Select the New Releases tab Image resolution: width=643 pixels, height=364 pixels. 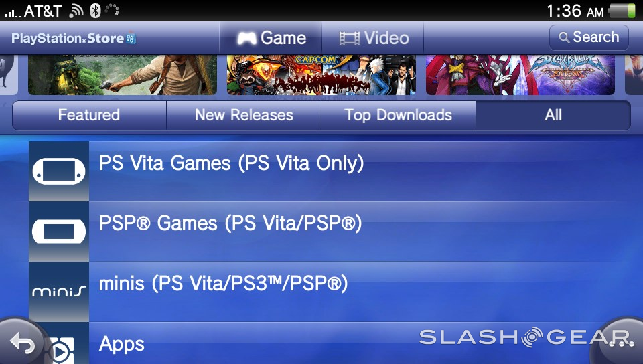pyautogui.click(x=244, y=115)
